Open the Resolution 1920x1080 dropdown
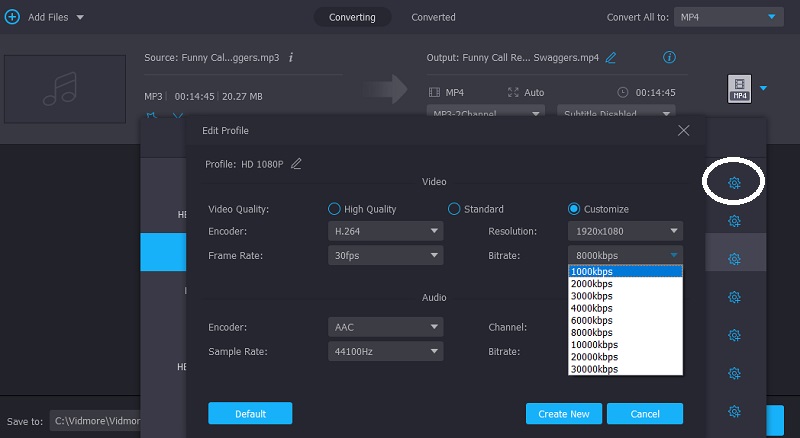Image resolution: width=800 pixels, height=438 pixels. pyautogui.click(x=625, y=231)
